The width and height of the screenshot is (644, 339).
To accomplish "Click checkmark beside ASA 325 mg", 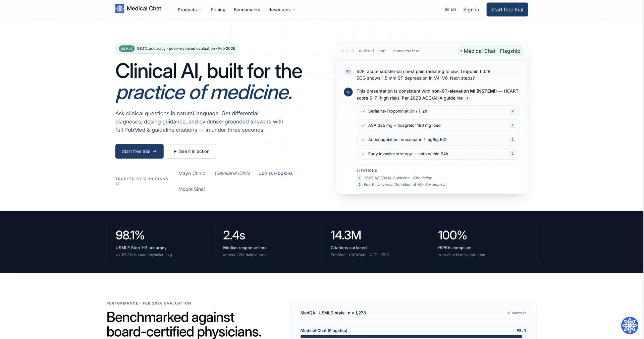I will pyautogui.click(x=363, y=125).
